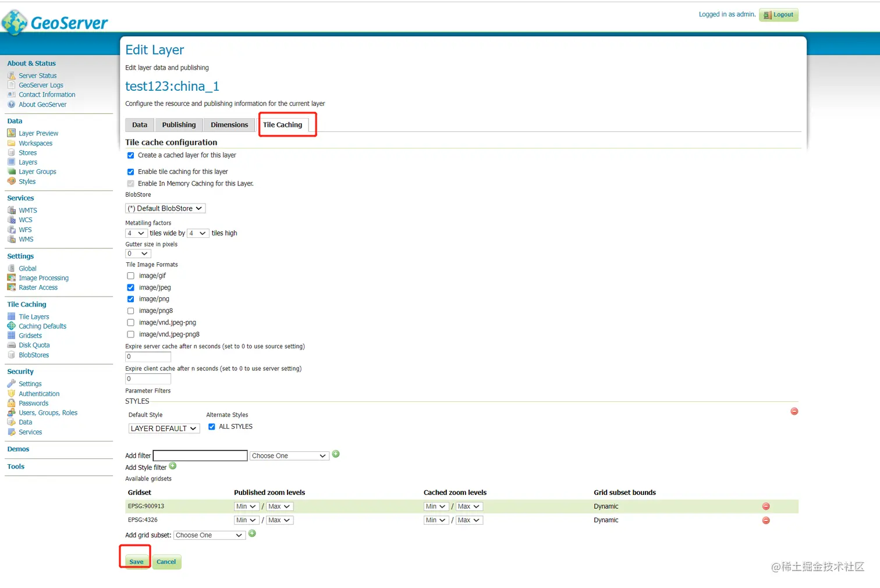The height and width of the screenshot is (588, 880).
Task: Click the WMTS service icon
Action: click(11, 211)
